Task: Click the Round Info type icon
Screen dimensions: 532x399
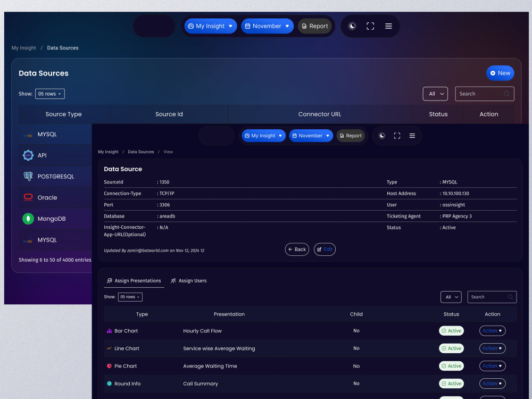Action: (x=109, y=384)
